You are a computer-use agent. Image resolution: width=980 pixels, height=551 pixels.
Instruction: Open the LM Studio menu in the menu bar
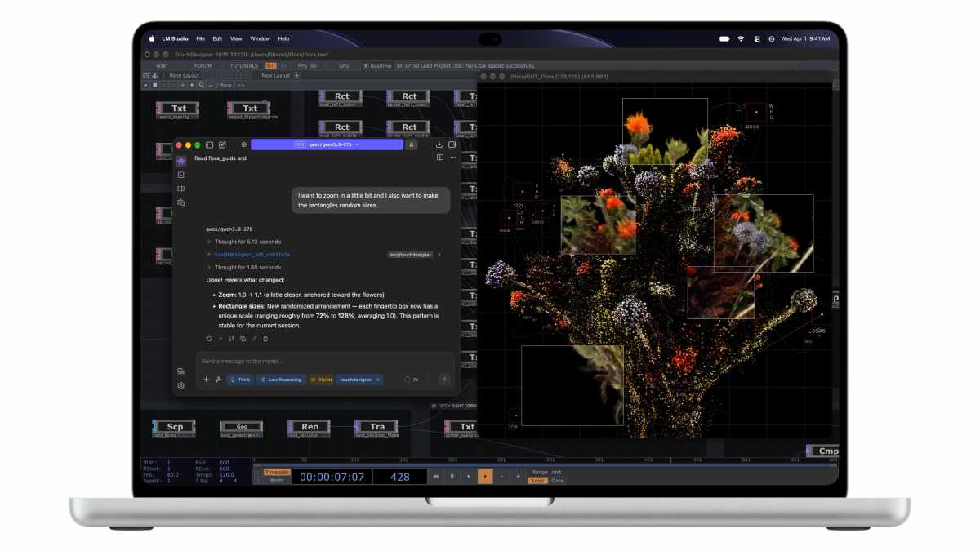pos(176,38)
